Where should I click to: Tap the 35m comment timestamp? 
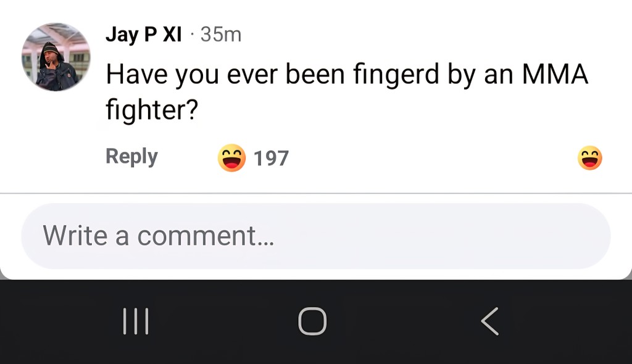click(x=220, y=35)
